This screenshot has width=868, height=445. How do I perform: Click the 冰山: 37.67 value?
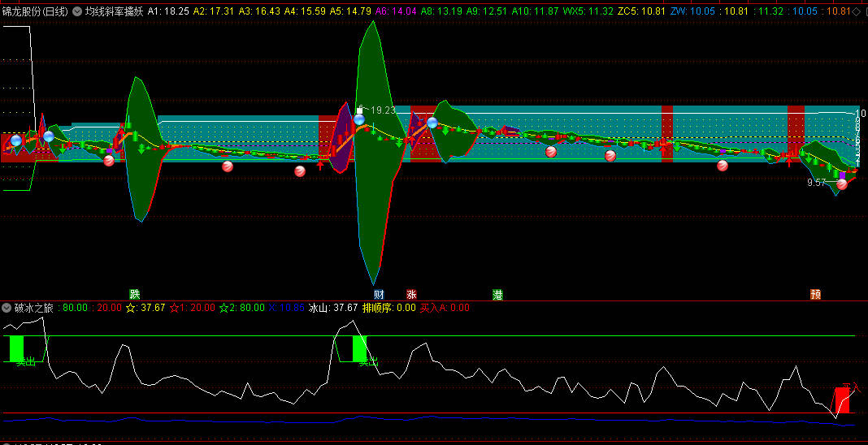333,308
